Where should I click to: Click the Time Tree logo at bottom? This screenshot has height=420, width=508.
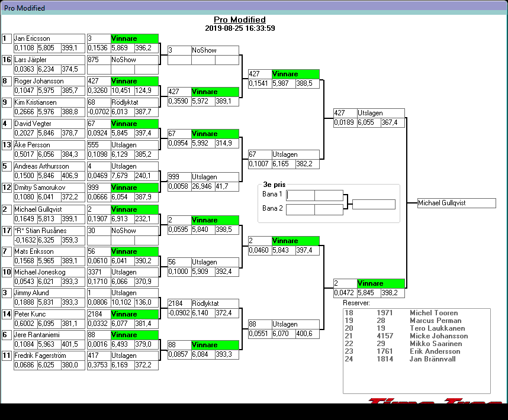click(435, 400)
